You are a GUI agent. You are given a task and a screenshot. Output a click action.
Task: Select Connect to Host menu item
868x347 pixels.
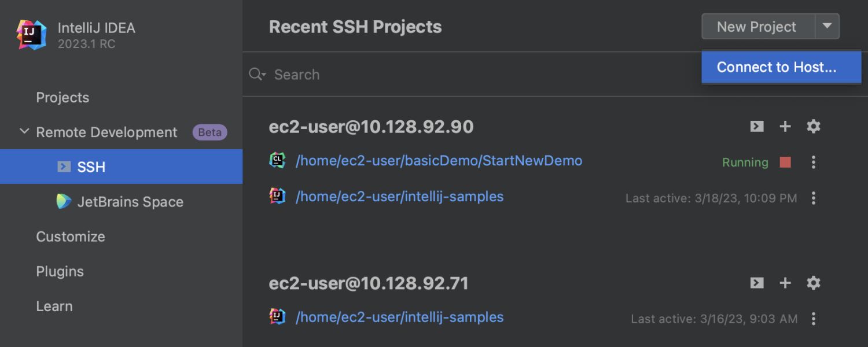click(777, 67)
